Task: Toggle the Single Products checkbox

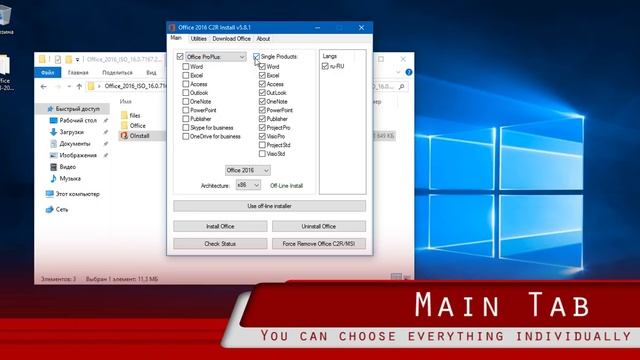Action: tap(256, 56)
